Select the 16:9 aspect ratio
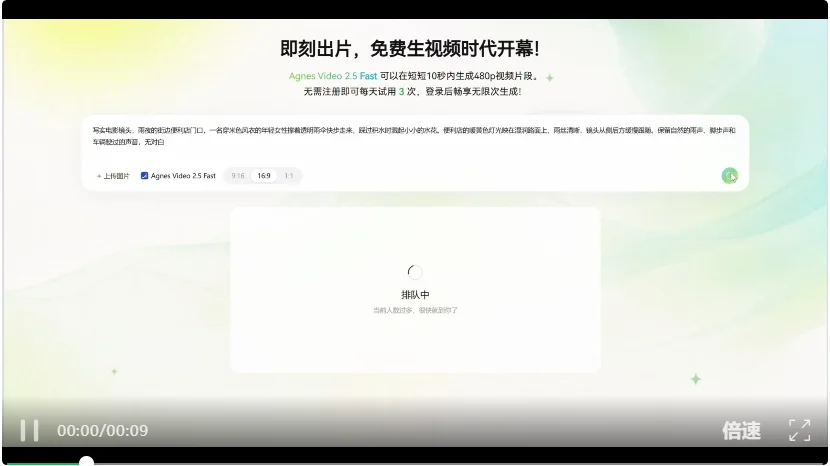Image resolution: width=830 pixels, height=466 pixels. point(264,176)
